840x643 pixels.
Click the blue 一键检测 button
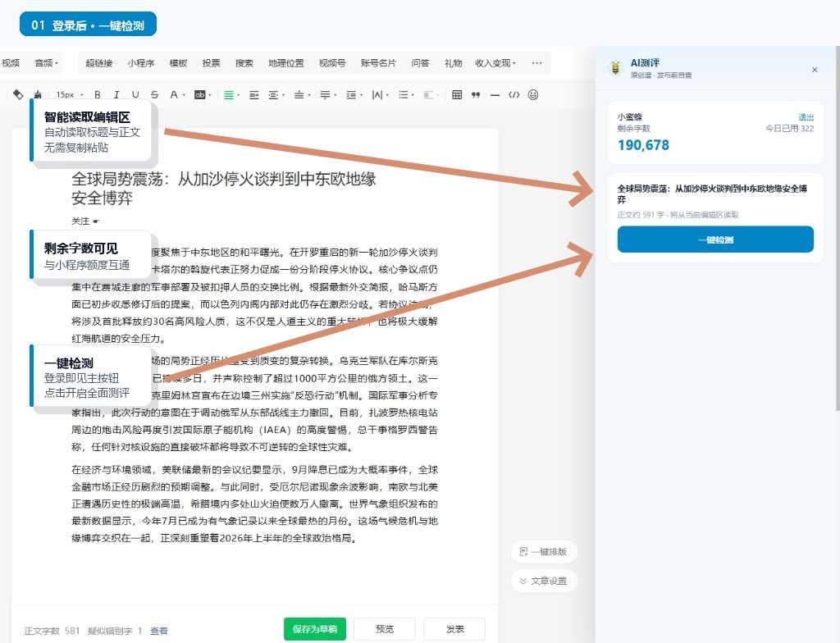click(x=715, y=239)
